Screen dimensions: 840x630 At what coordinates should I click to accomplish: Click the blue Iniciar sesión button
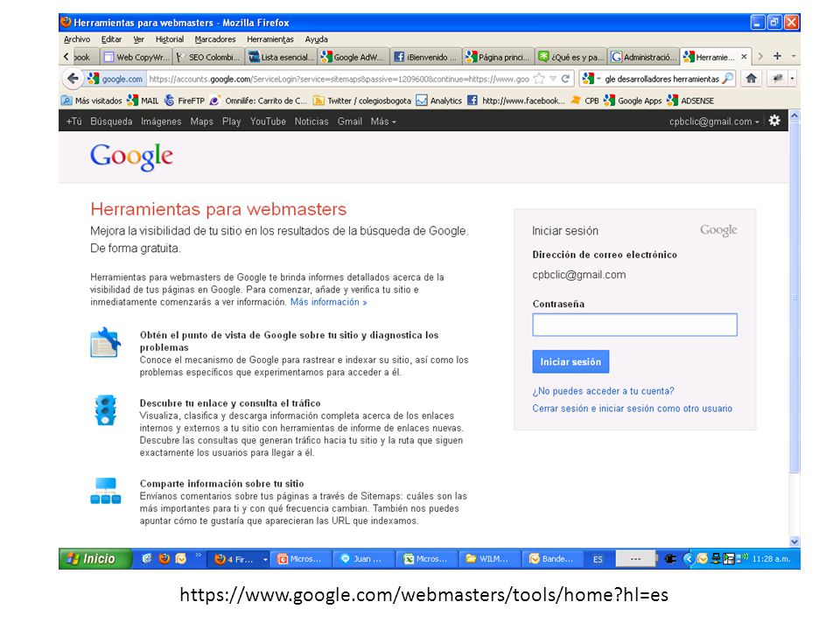570,361
